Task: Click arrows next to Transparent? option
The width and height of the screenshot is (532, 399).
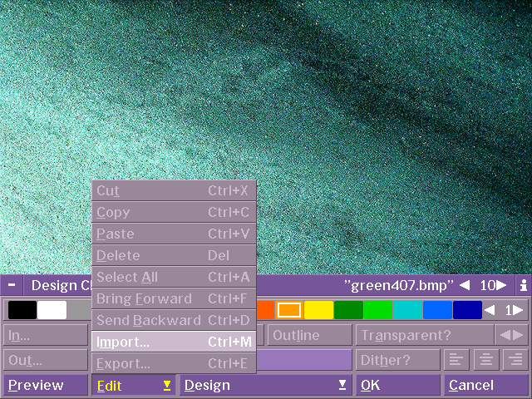Action: tap(512, 335)
